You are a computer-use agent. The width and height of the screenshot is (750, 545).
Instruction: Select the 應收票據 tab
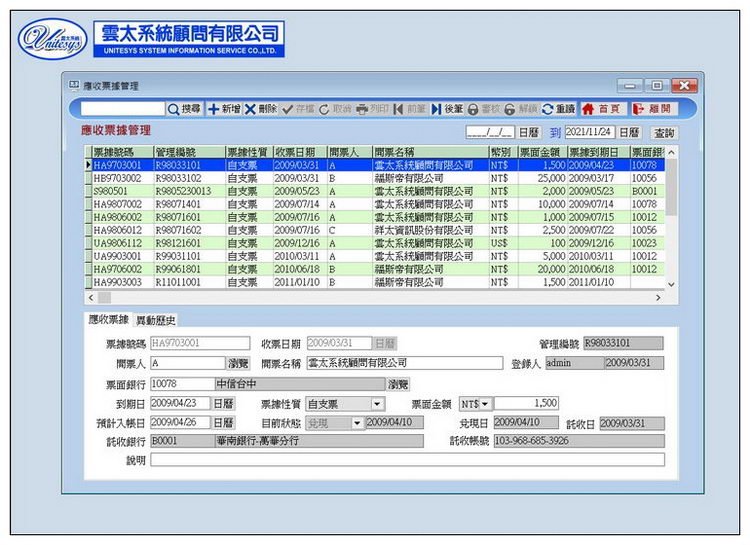coord(108,320)
